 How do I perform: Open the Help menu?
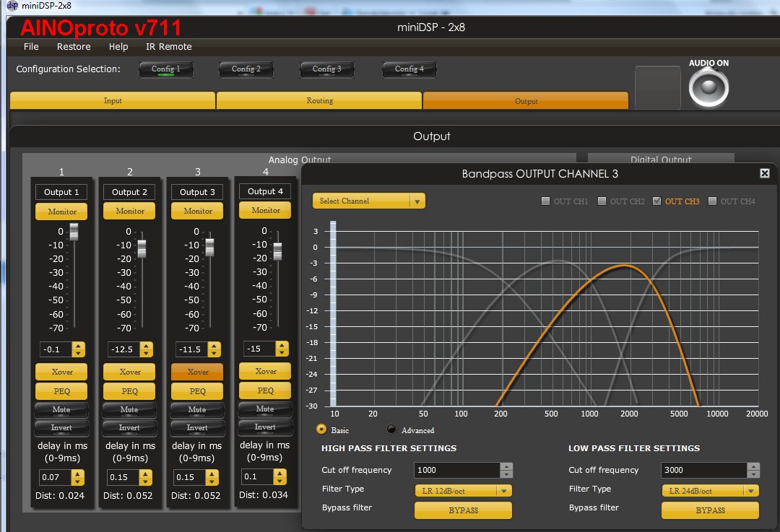(118, 46)
